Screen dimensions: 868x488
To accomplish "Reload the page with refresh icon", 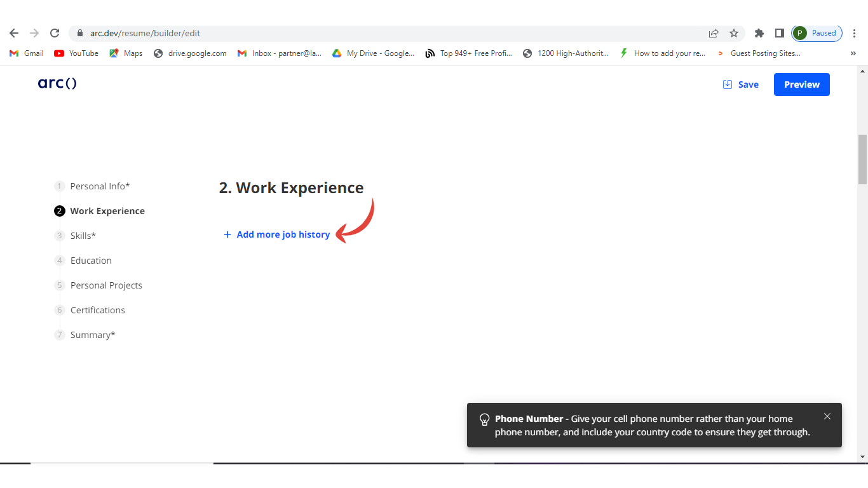I will [x=55, y=33].
